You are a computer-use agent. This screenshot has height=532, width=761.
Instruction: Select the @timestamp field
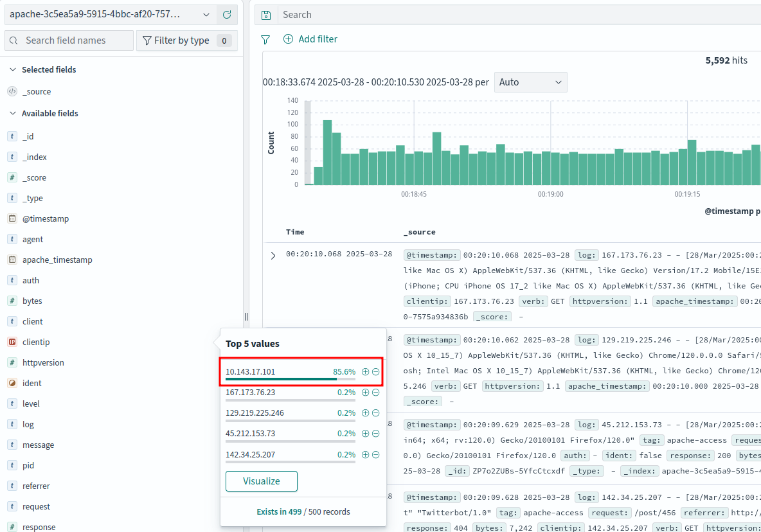(45, 218)
